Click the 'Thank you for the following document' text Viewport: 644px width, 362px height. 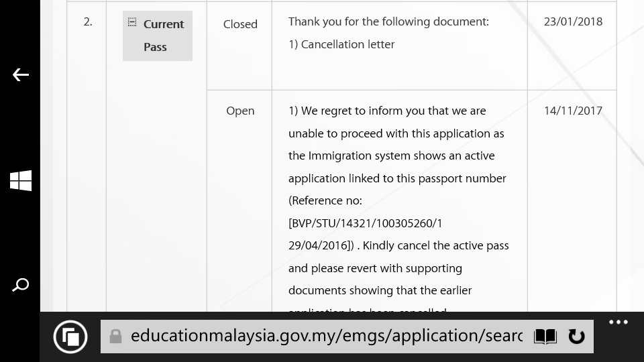(x=388, y=21)
